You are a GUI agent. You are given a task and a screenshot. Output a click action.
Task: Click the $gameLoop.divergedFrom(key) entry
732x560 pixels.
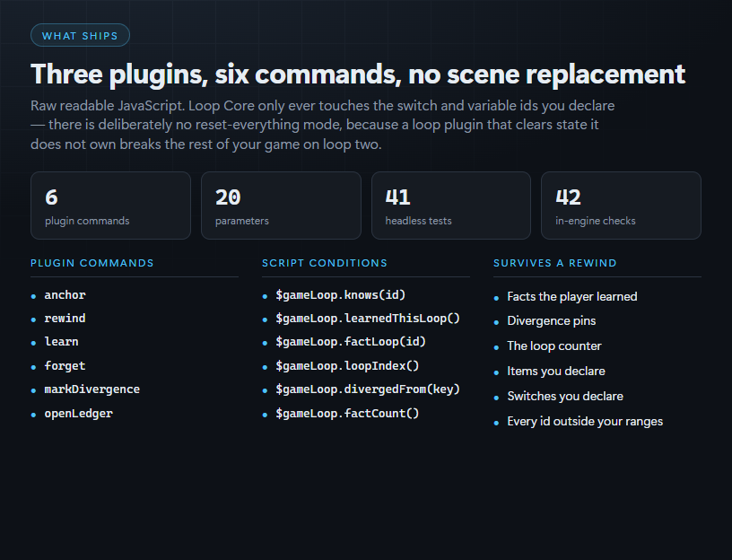pos(368,389)
